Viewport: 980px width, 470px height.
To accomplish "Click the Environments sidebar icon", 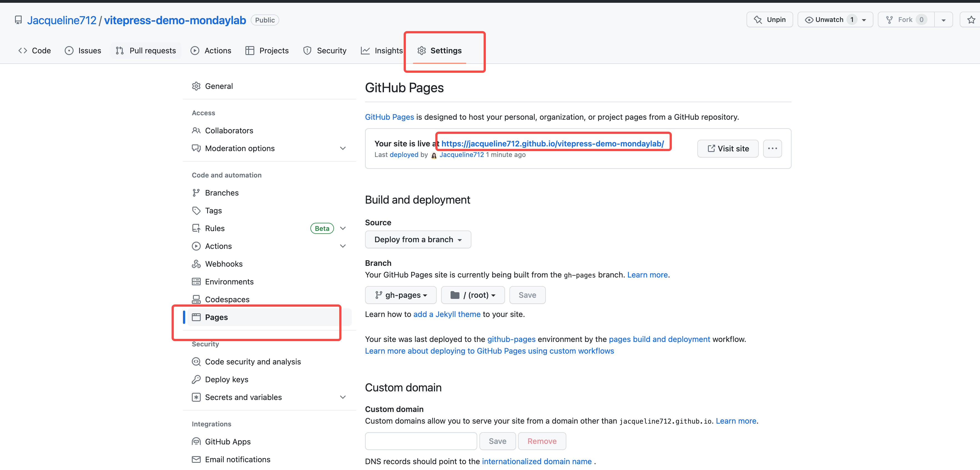I will tap(196, 282).
